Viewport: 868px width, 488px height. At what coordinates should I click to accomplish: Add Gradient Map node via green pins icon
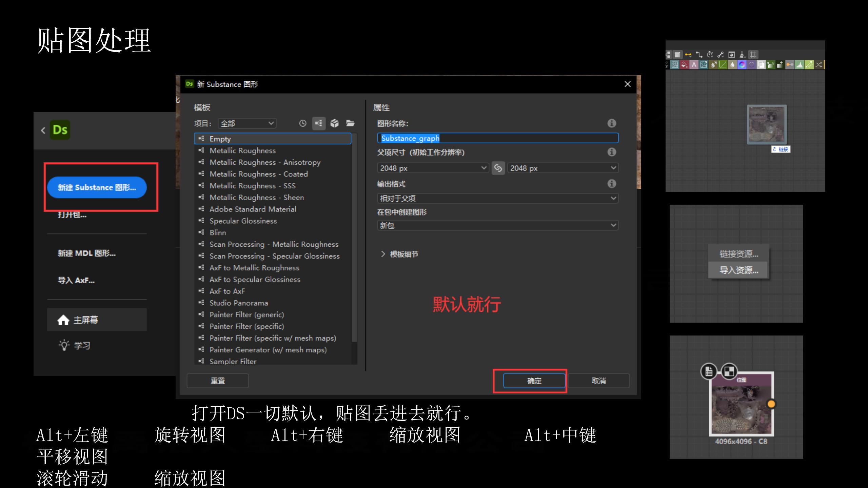771,64
